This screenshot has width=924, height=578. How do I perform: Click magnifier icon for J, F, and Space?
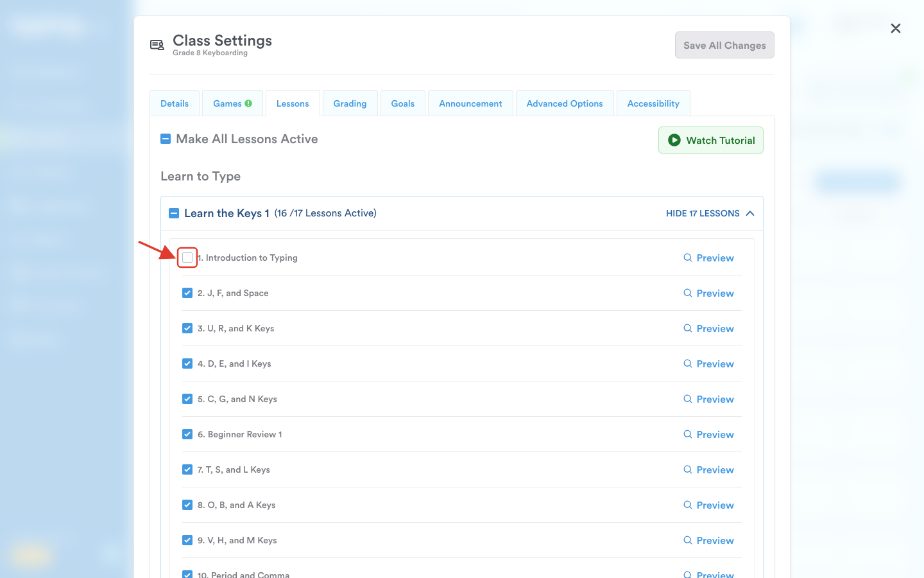click(x=688, y=293)
